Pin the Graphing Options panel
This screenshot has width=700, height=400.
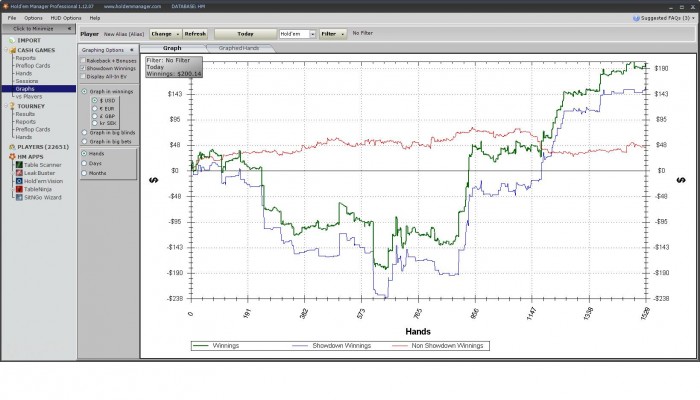132,50
